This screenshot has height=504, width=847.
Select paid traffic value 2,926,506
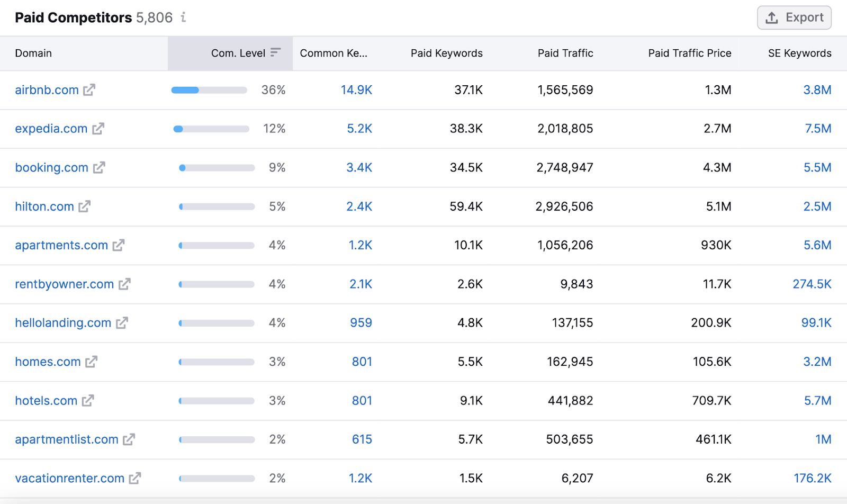pos(564,206)
